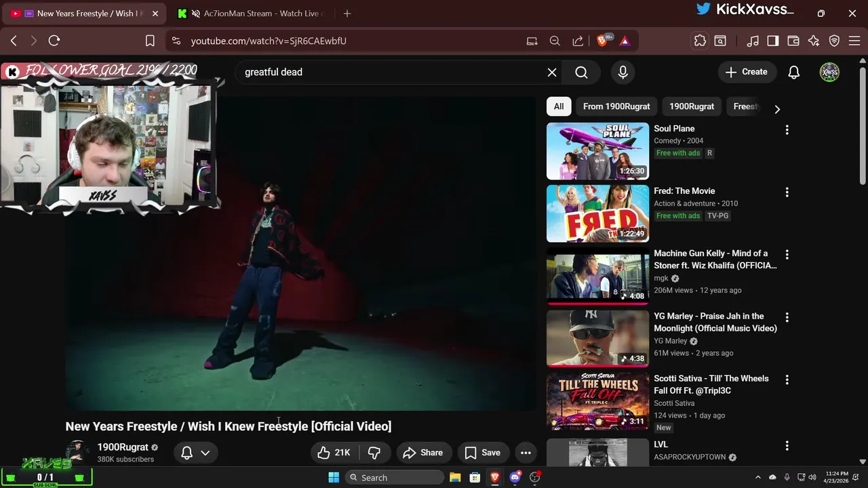
Task: Show more filter chips with right arrow
Action: [777, 108]
